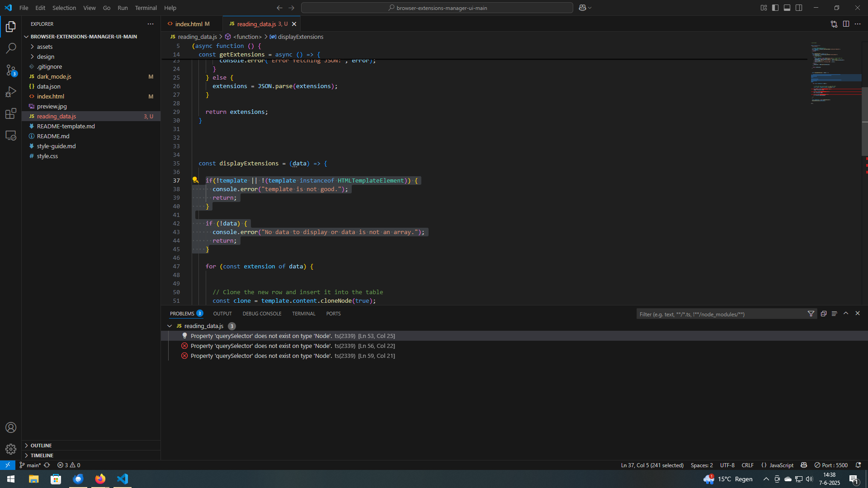Toggle primary side bar visibility

click(x=775, y=8)
